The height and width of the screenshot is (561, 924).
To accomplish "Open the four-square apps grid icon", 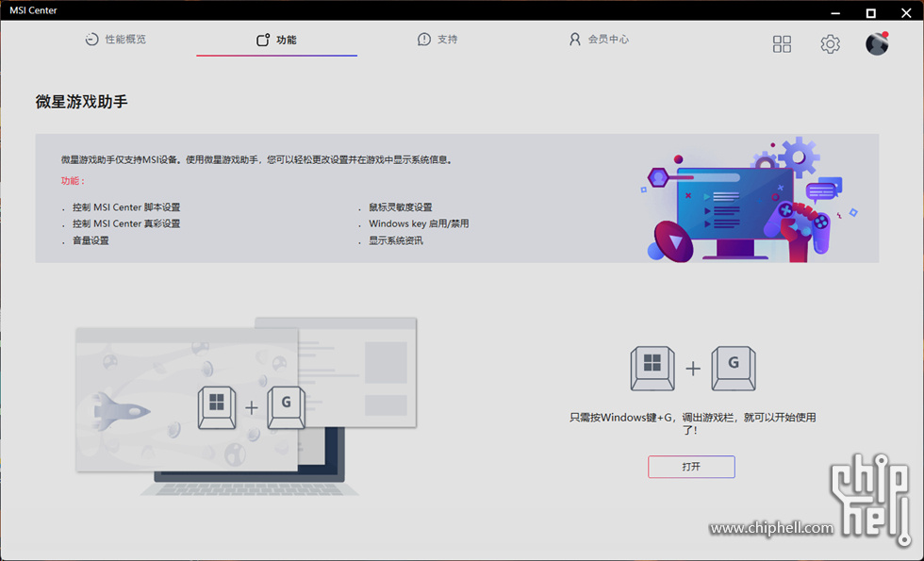I will tap(782, 44).
